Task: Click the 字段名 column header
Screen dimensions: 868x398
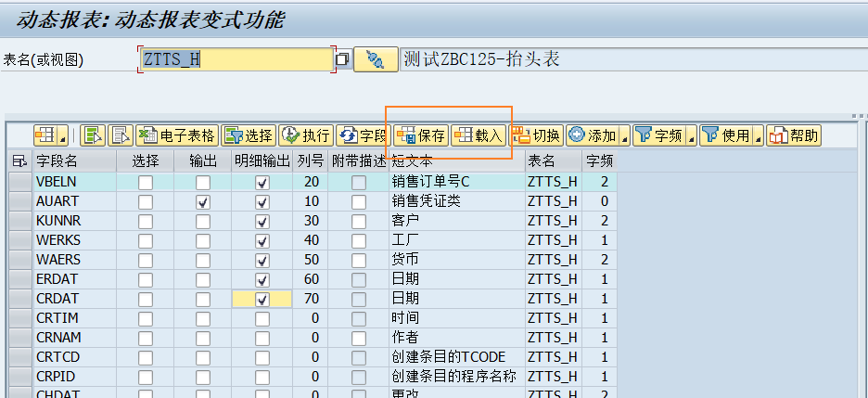Action: coord(74,161)
